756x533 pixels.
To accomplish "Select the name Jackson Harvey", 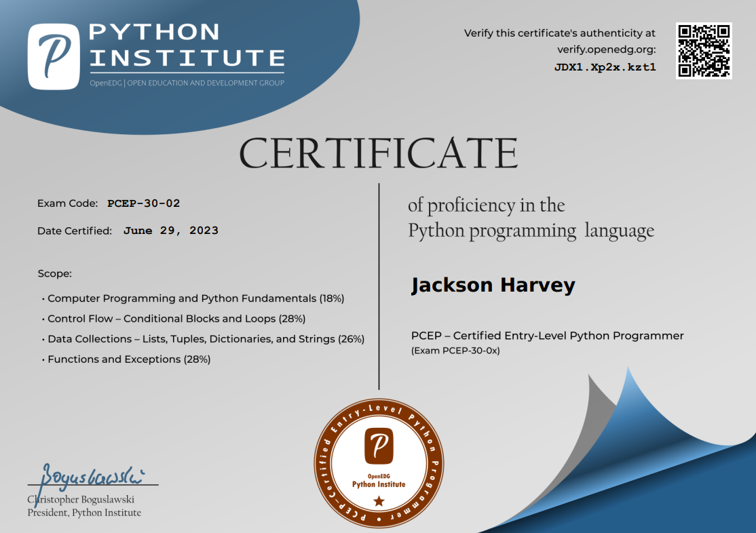I will click(x=493, y=285).
